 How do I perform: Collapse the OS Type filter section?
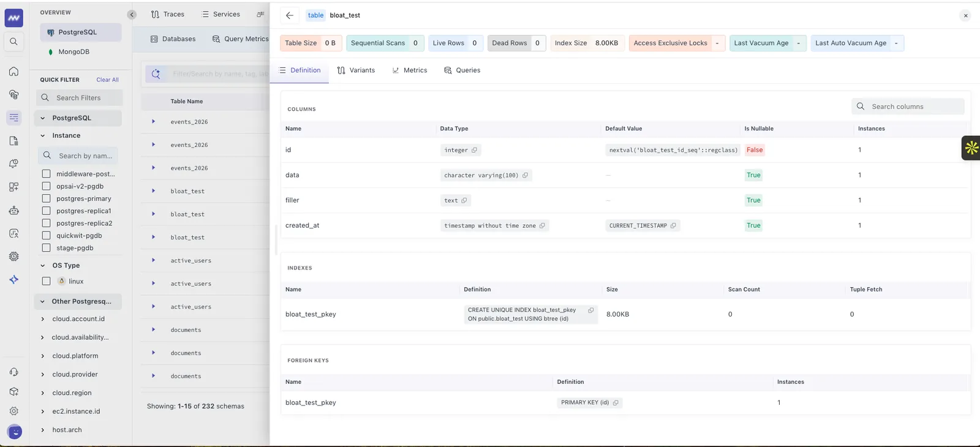coord(42,266)
